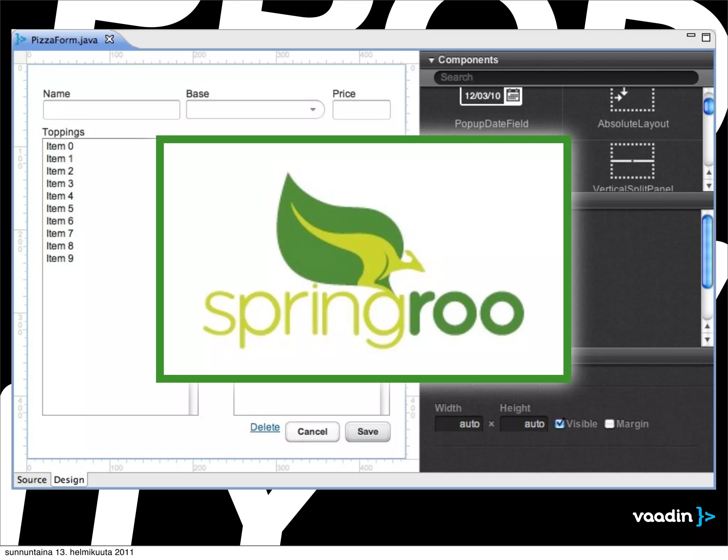
Task: Maximize the editor pane
Action: point(706,37)
